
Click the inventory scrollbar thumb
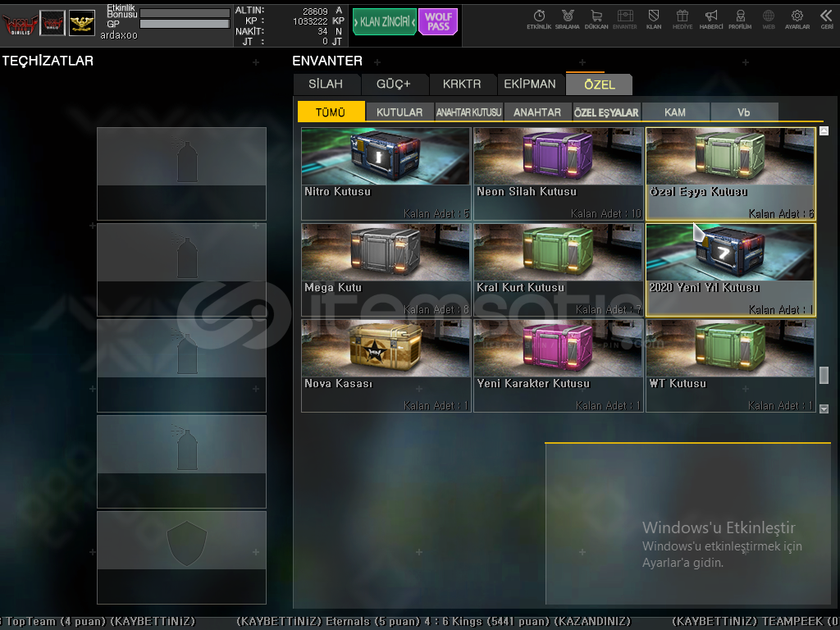pyautogui.click(x=824, y=375)
